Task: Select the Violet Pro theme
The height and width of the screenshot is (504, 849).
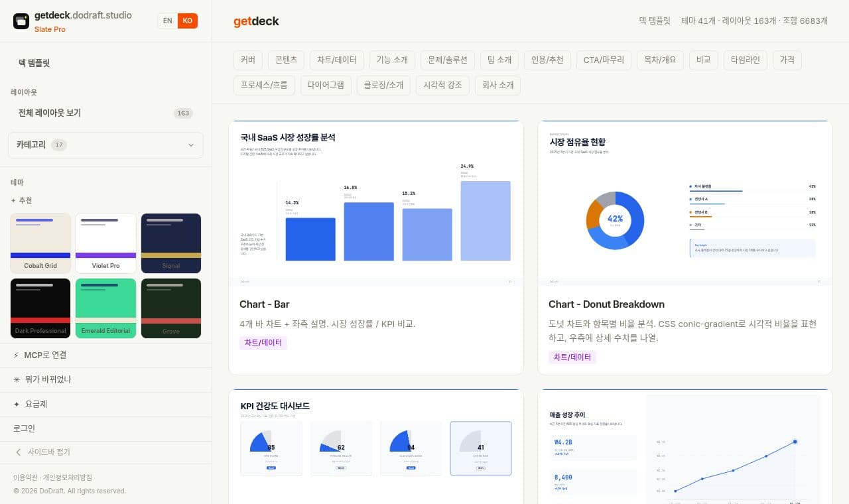Action: (105, 243)
